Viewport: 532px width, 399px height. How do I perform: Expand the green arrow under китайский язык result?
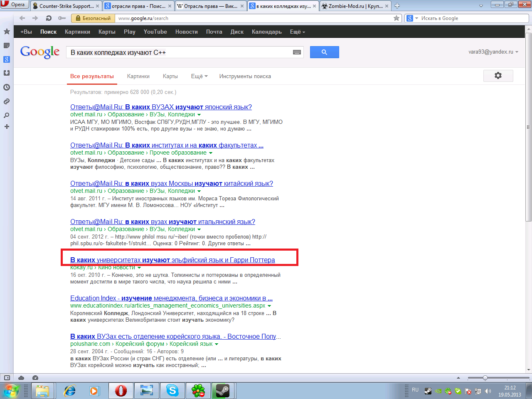tap(199, 191)
